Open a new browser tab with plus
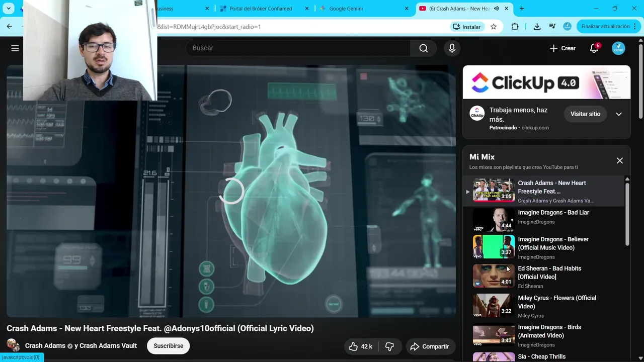 point(522,9)
